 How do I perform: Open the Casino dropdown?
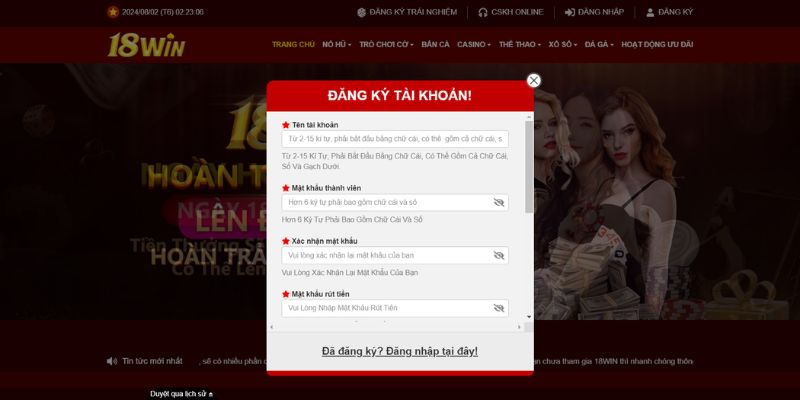474,44
